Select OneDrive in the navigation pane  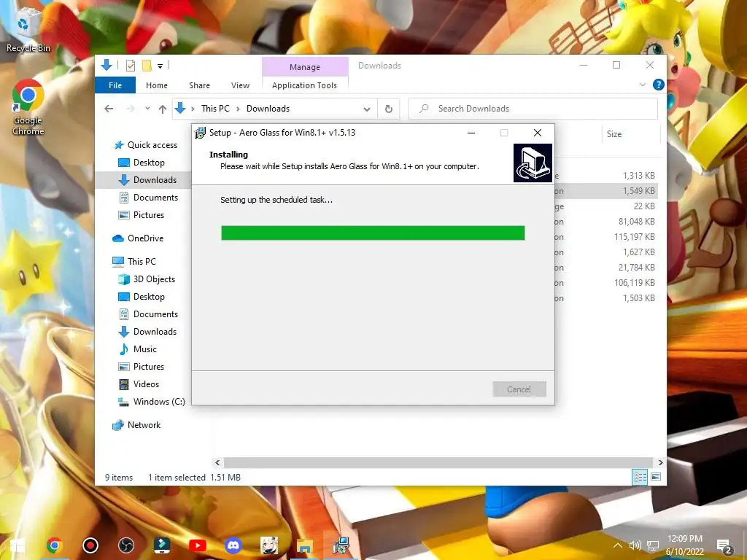coord(145,238)
